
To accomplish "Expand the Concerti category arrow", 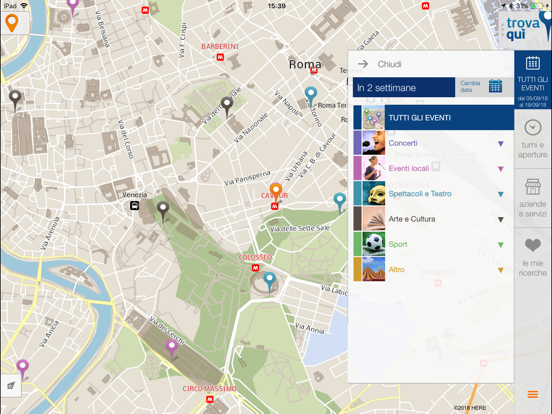I will 501,144.
